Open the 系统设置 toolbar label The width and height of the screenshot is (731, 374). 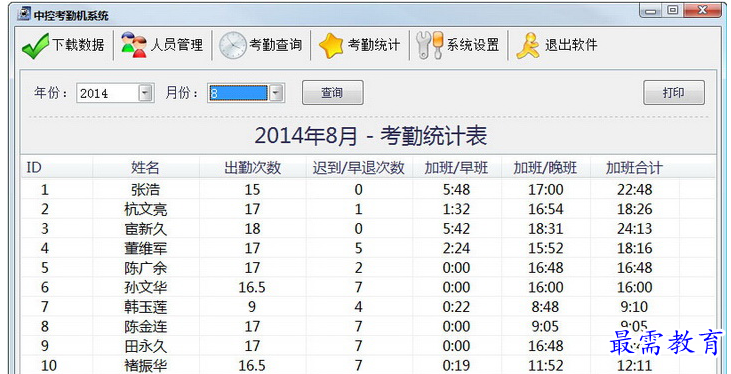pyautogui.click(x=473, y=45)
